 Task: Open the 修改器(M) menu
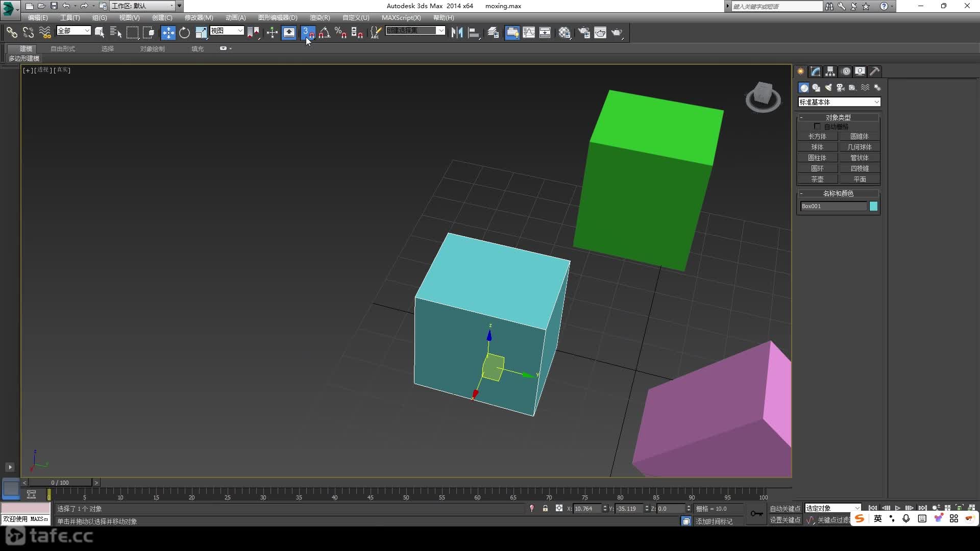(x=199, y=18)
